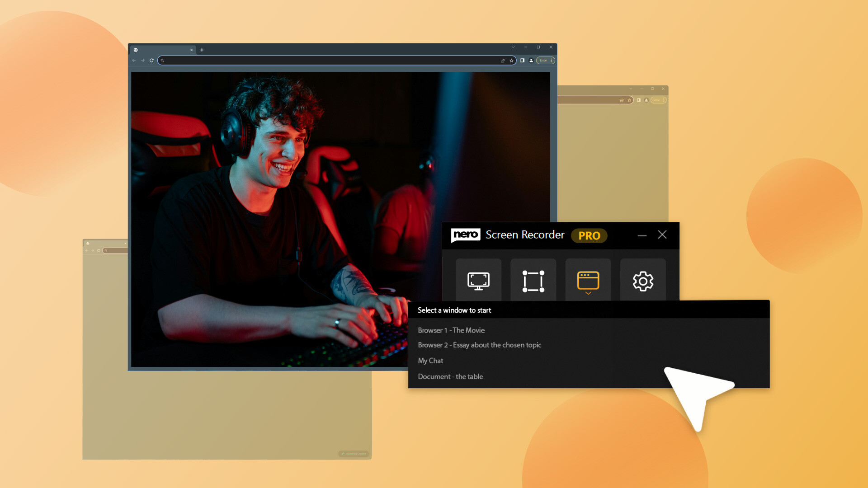Viewport: 868px width, 488px height.
Task: Choose 'My Chat' from the window list
Action: pos(430,361)
